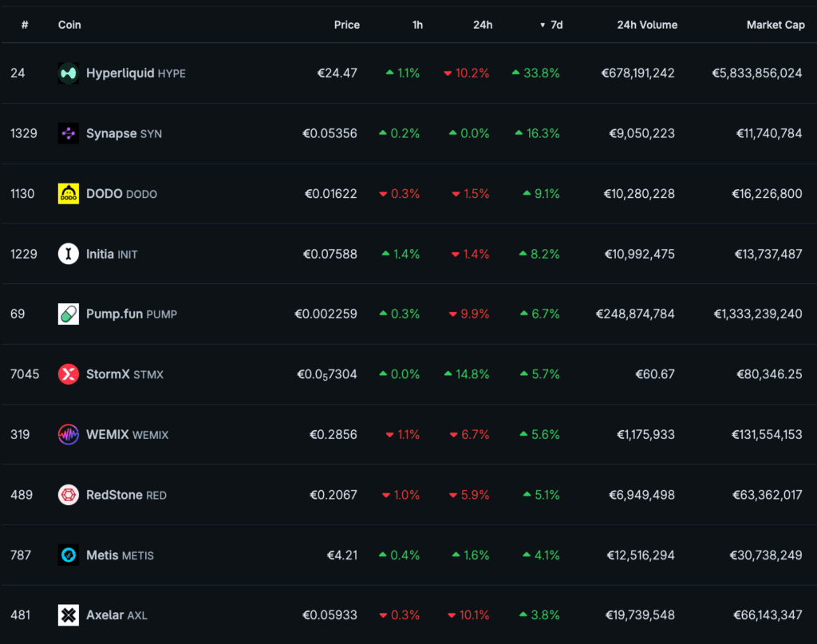Click the Coin column header
The width and height of the screenshot is (817, 644).
click(x=69, y=25)
